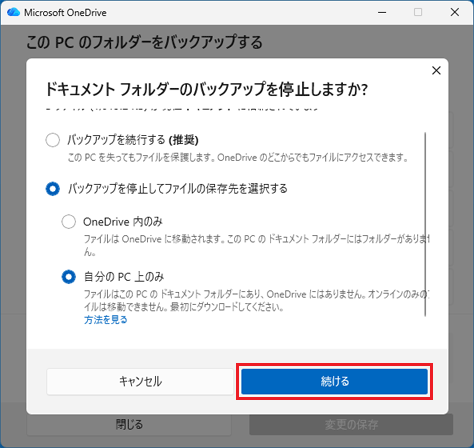Choose the OneDrive 内のみ radio button
Screen dimensions: 474x448
[69, 222]
